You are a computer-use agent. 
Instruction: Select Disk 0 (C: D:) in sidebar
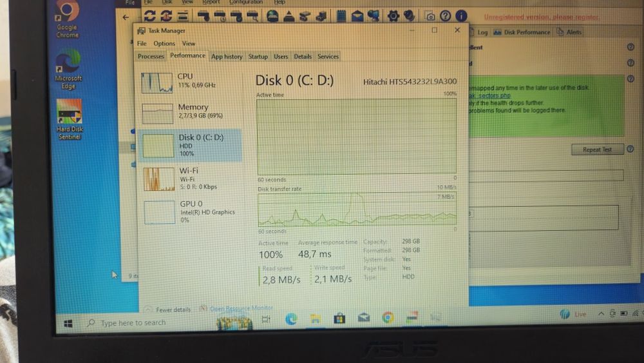[190, 146]
